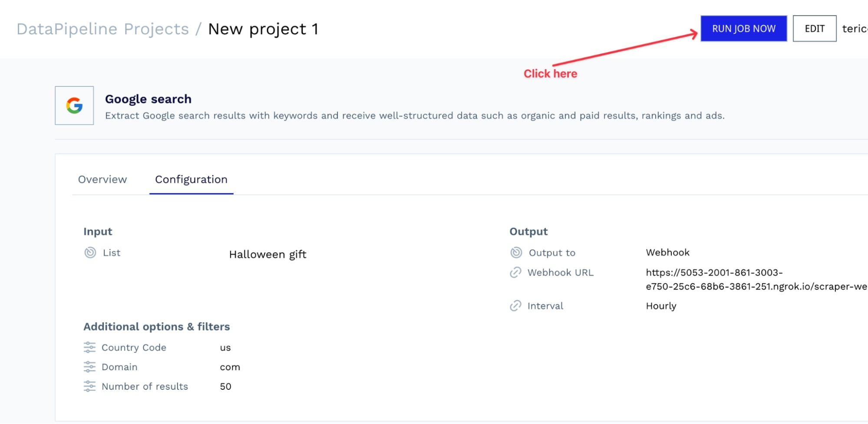
Task: Click the RUN JOB NOW button
Action: [743, 29]
